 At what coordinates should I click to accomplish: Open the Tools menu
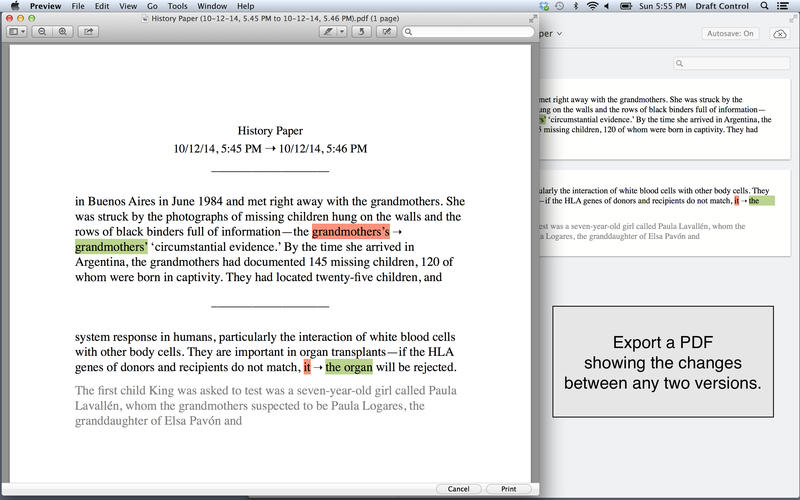tap(178, 6)
